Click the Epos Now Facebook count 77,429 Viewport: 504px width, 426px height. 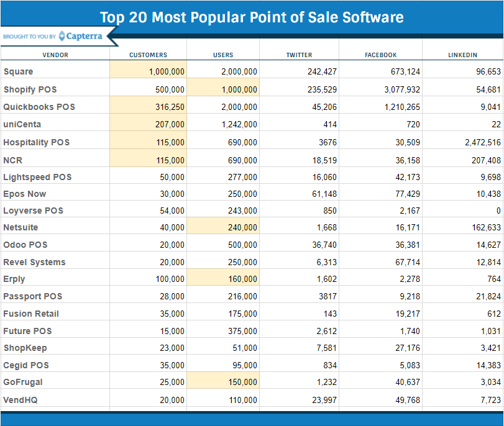[x=407, y=194]
